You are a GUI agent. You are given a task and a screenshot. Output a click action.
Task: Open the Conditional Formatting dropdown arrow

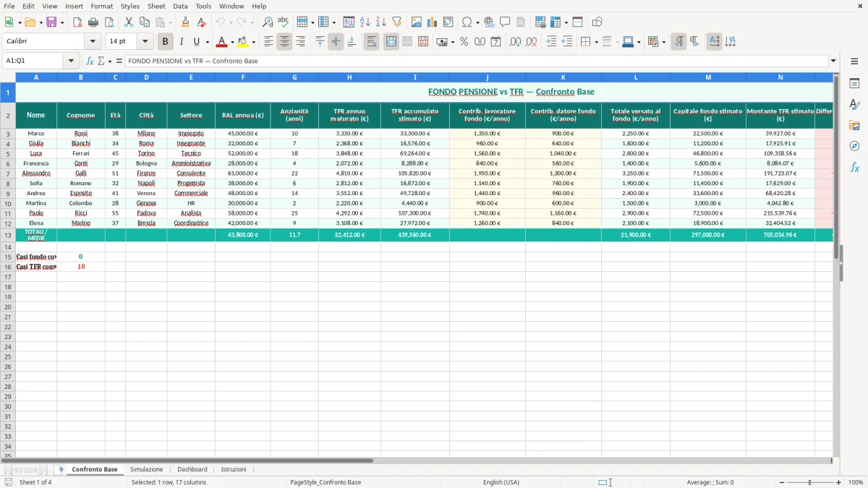point(663,42)
